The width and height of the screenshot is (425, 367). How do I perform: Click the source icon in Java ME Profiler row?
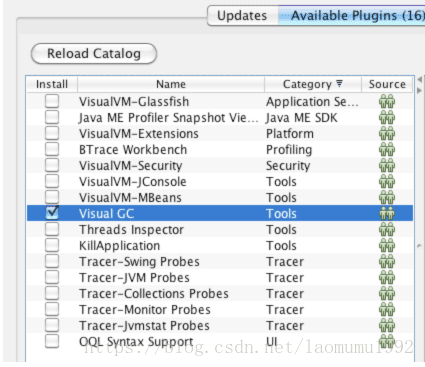[x=387, y=117]
